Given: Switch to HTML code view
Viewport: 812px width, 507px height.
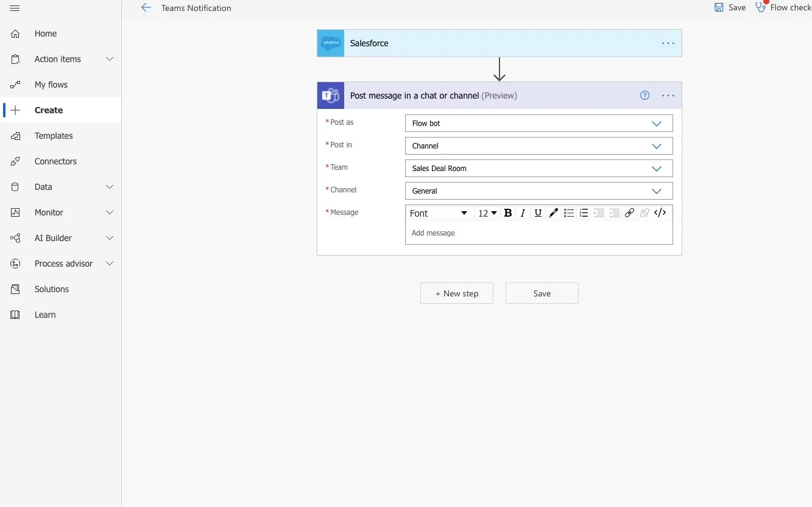Looking at the screenshot, I should 660,213.
